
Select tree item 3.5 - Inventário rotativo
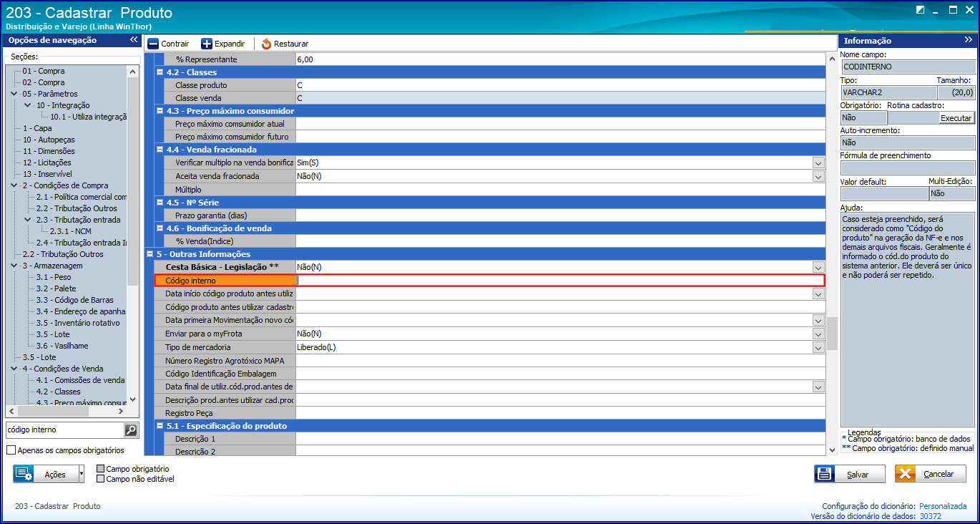(78, 323)
